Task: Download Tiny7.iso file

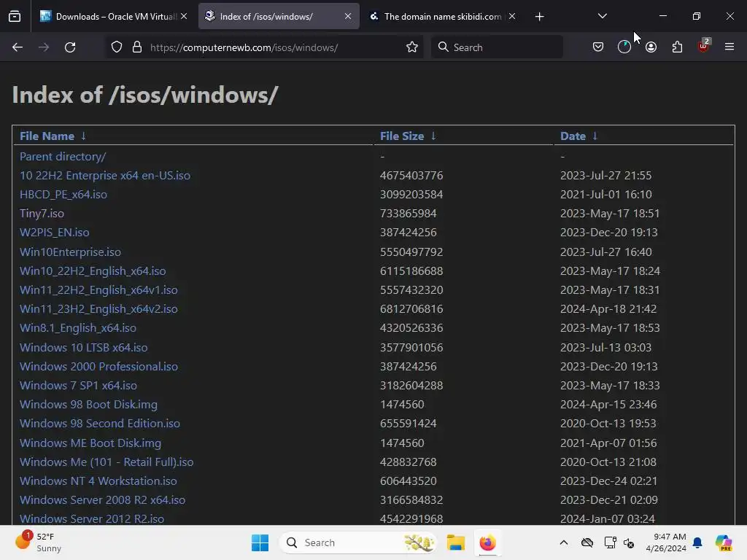Action: 42,214
